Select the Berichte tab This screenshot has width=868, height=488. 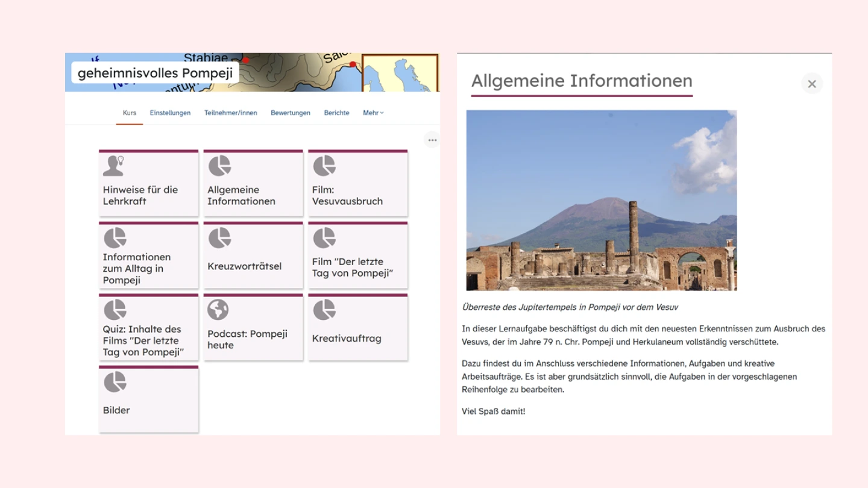(336, 113)
